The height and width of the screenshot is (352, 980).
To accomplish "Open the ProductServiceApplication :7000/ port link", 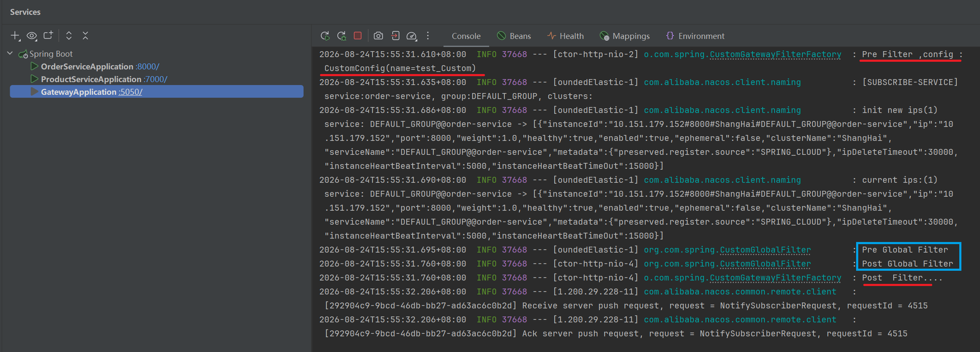I will (x=156, y=79).
